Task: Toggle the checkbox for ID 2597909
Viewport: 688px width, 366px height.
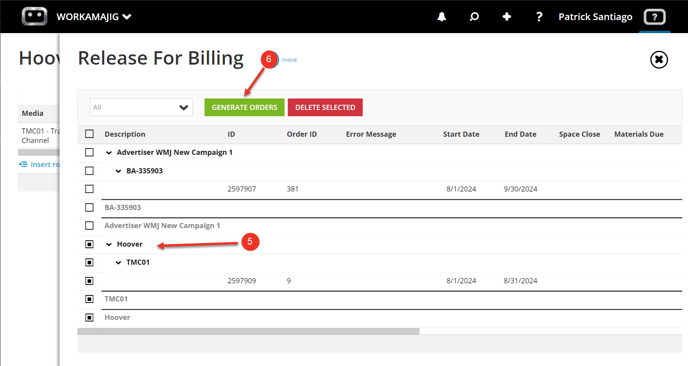Action: pyautogui.click(x=89, y=280)
